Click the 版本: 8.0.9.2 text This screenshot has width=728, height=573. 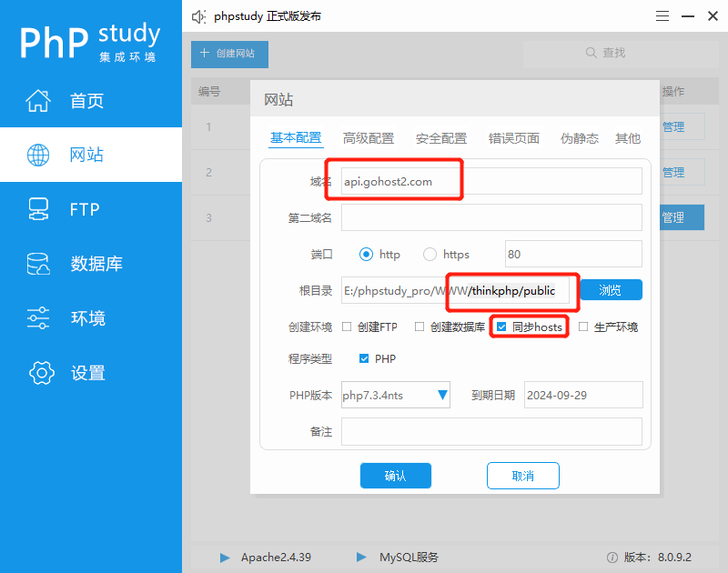click(x=657, y=558)
